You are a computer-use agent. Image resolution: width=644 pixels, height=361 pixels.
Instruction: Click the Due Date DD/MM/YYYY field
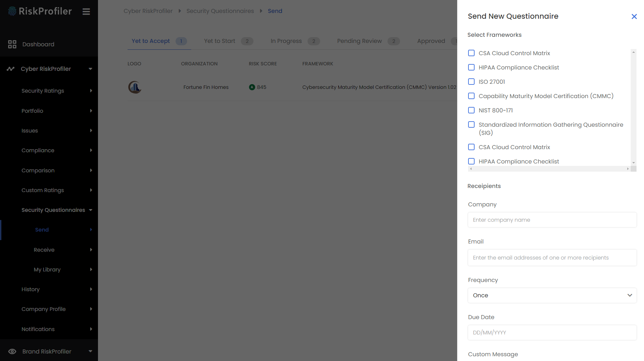tap(552, 332)
